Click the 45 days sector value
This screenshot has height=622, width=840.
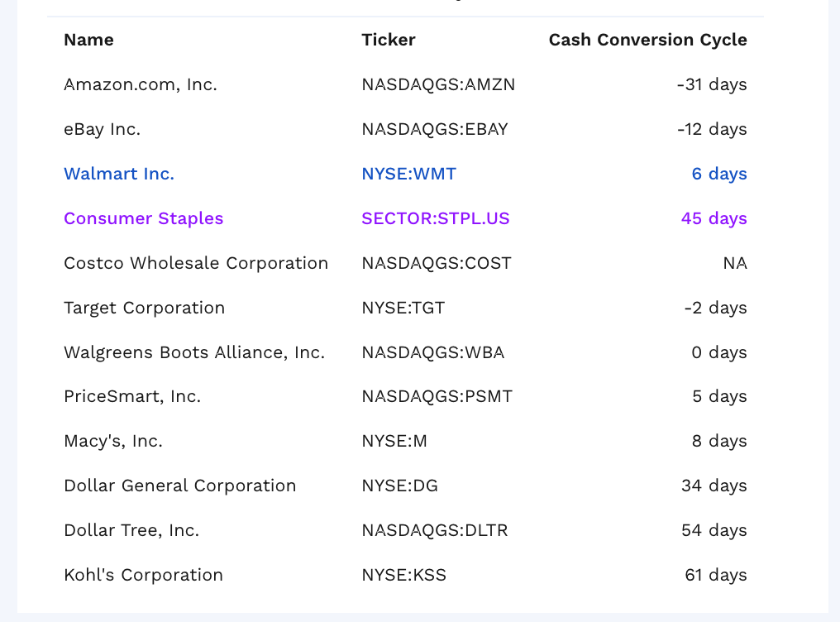coord(714,218)
